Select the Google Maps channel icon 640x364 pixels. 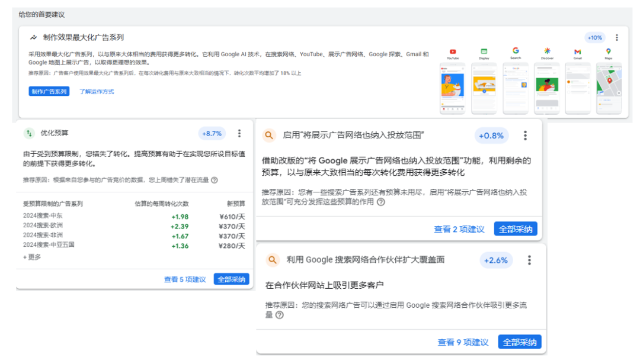click(609, 52)
